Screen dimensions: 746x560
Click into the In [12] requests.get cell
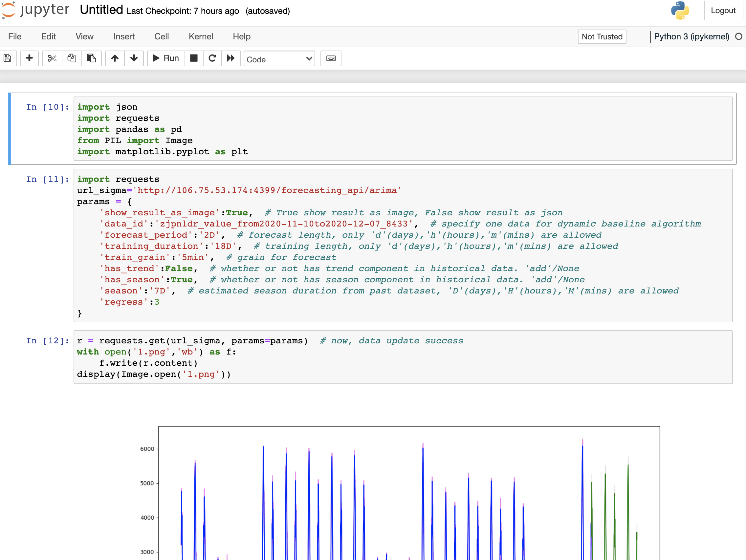click(403, 357)
